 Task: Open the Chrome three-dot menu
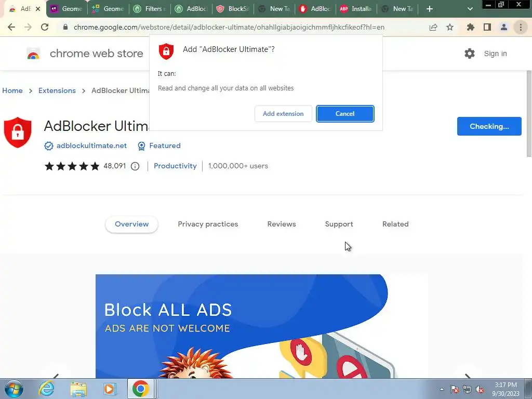coord(521,27)
